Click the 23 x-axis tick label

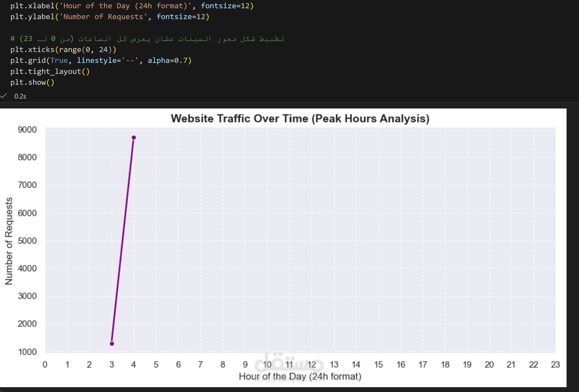555,365
